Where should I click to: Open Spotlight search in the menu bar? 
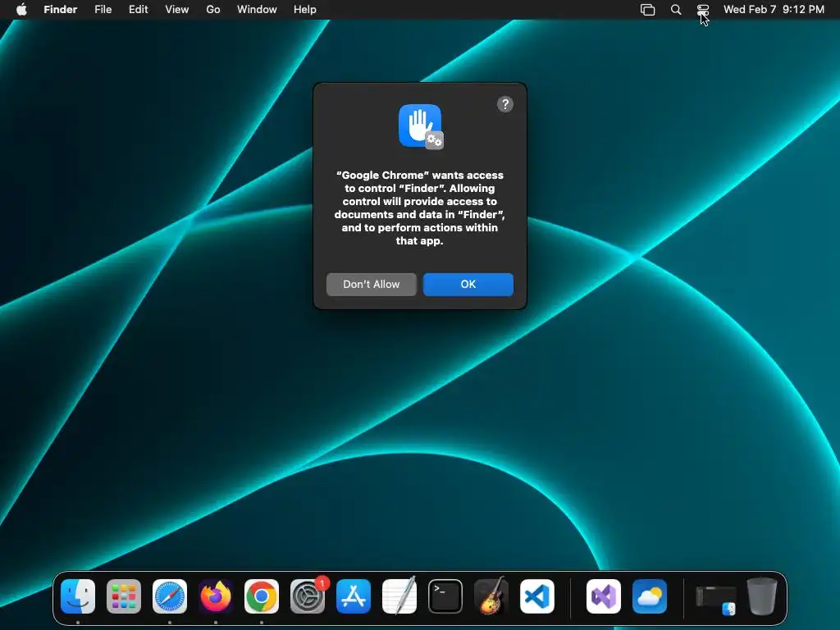tap(676, 10)
